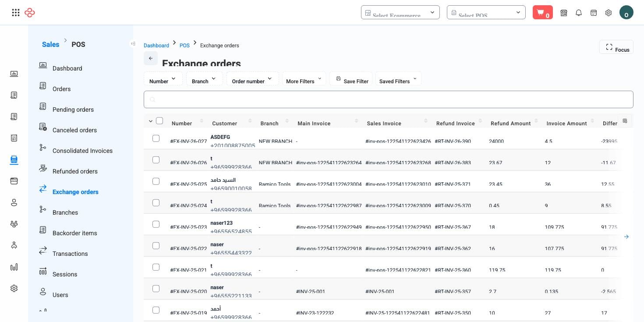Expand the Select Ecommerce dropdown
Screen dimensions: 644x322
(400, 12)
